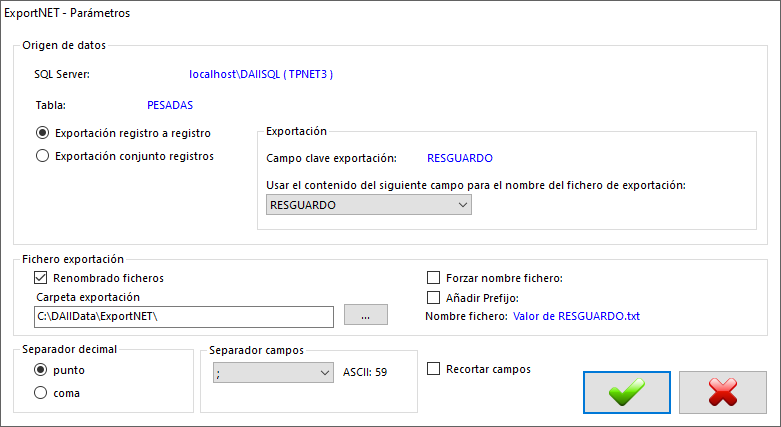Expand the Separador campos dropdown
This screenshot has height=427, width=781.
[273, 373]
